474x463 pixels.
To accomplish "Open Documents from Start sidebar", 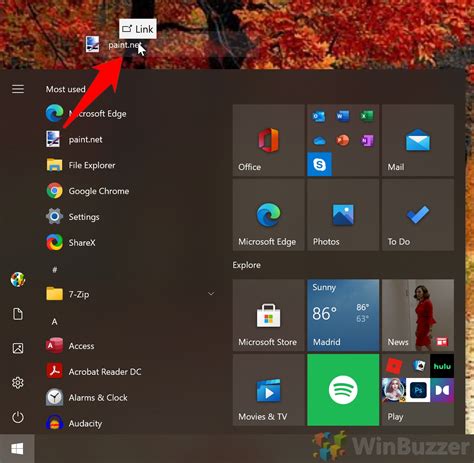I will coord(18,314).
